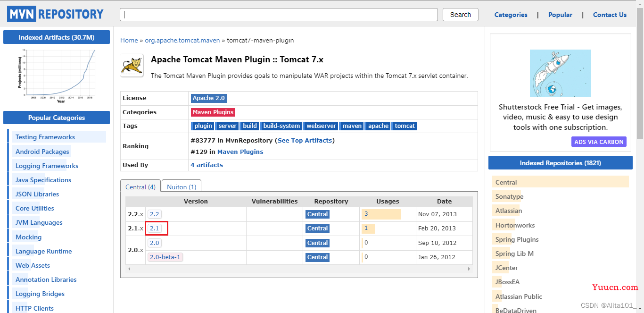Click the build tag
The image size is (644, 313).
(x=250, y=126)
